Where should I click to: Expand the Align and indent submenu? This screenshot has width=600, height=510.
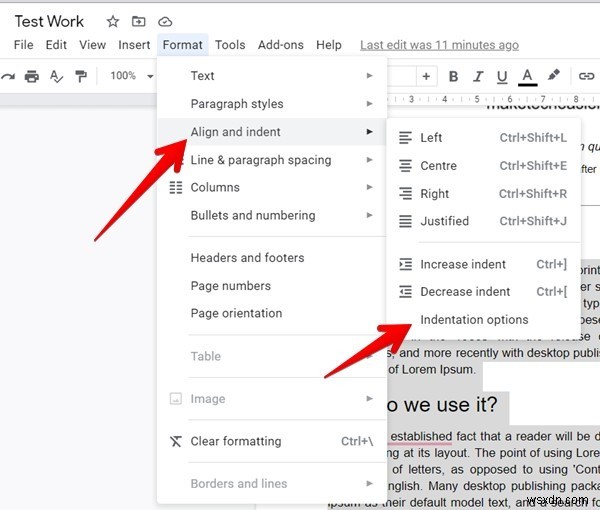click(272, 132)
